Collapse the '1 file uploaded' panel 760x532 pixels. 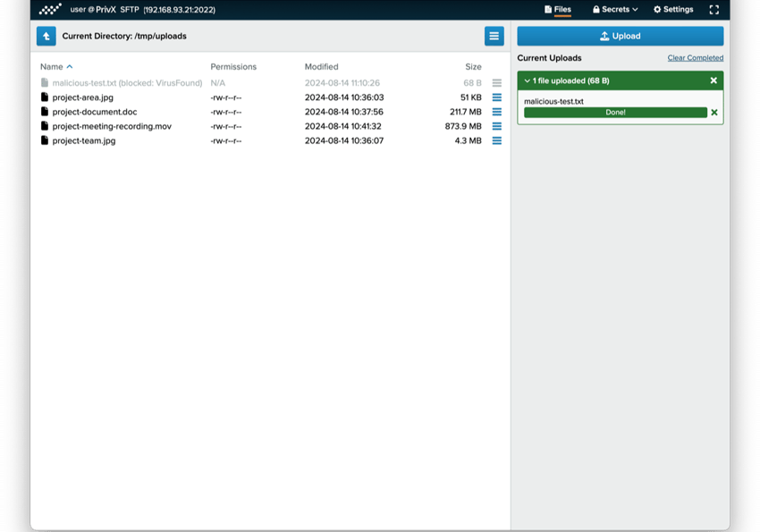pos(528,80)
